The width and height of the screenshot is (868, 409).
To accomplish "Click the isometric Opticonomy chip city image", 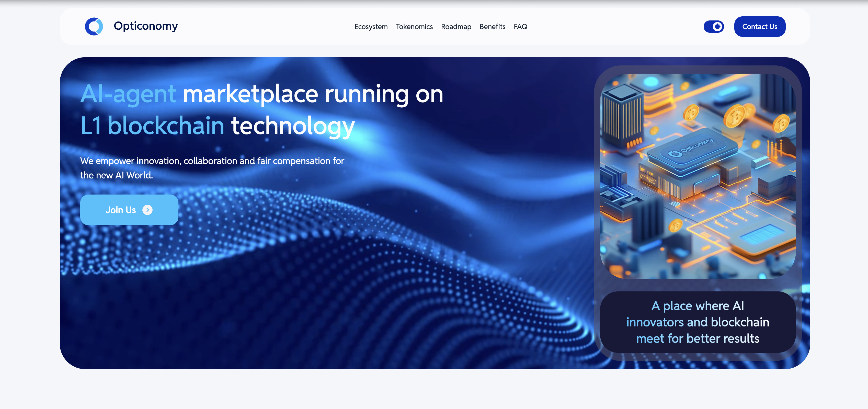I will tap(698, 176).
